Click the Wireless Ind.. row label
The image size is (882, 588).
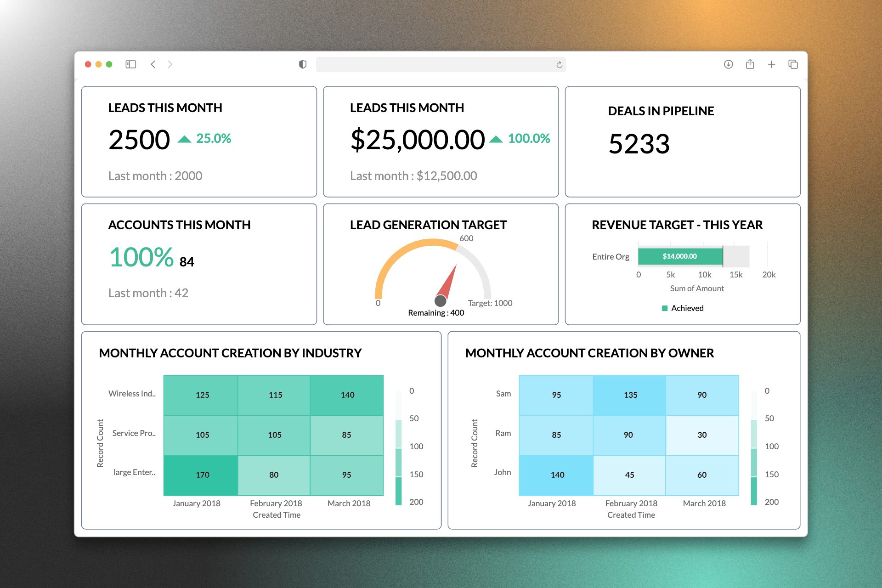coord(132,394)
